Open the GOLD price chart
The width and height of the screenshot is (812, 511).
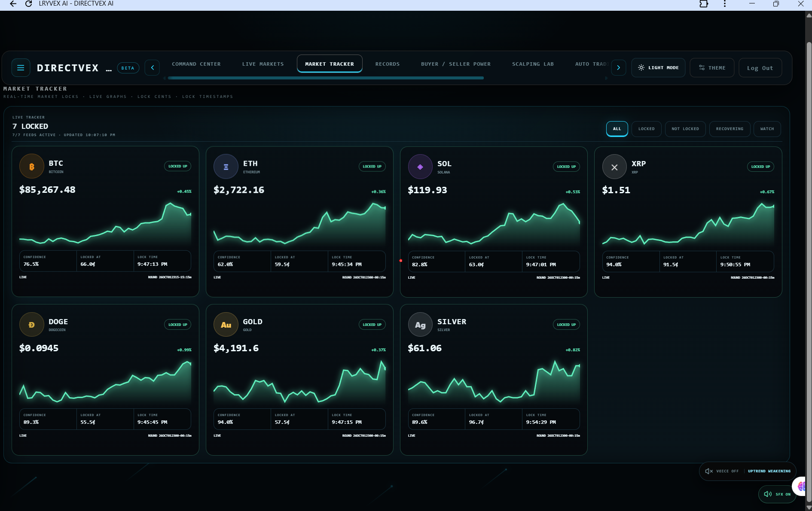[x=299, y=381]
